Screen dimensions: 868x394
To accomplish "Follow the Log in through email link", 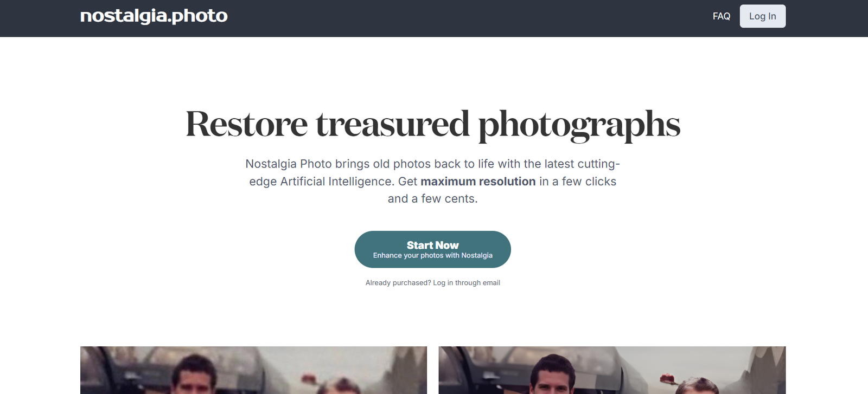I will coord(467,283).
